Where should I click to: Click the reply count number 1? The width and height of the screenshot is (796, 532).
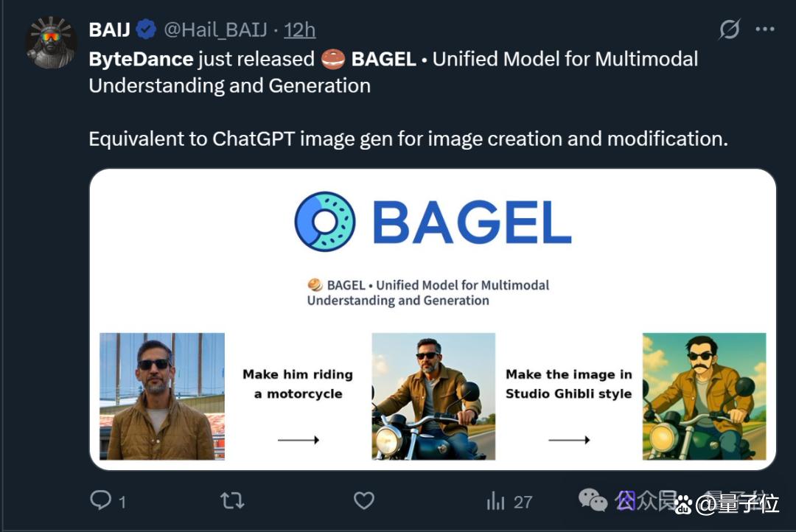tap(122, 502)
